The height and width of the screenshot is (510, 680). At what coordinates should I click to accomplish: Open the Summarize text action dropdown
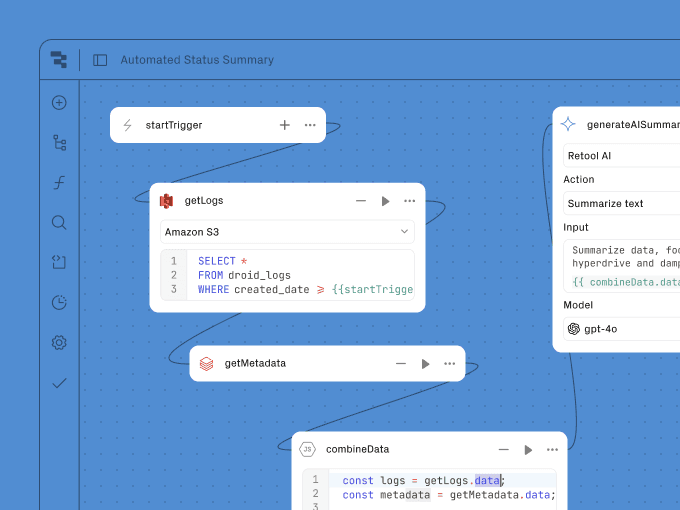point(622,203)
